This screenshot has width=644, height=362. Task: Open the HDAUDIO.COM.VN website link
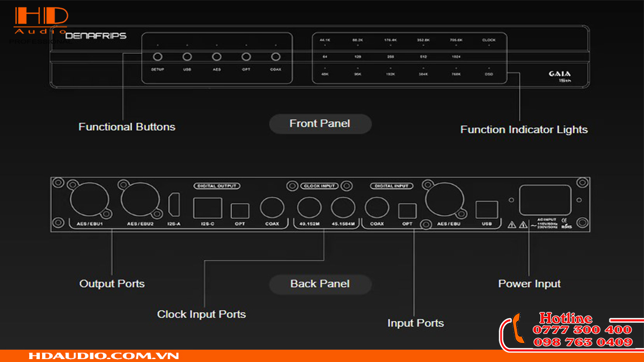[104, 356]
